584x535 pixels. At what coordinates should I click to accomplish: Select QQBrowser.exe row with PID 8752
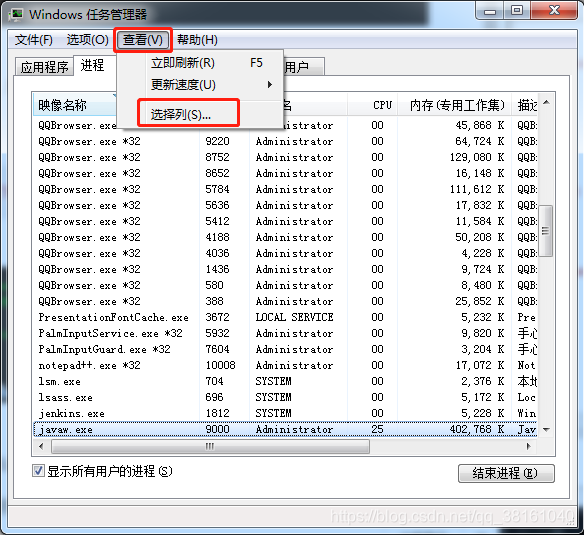click(x=285, y=157)
